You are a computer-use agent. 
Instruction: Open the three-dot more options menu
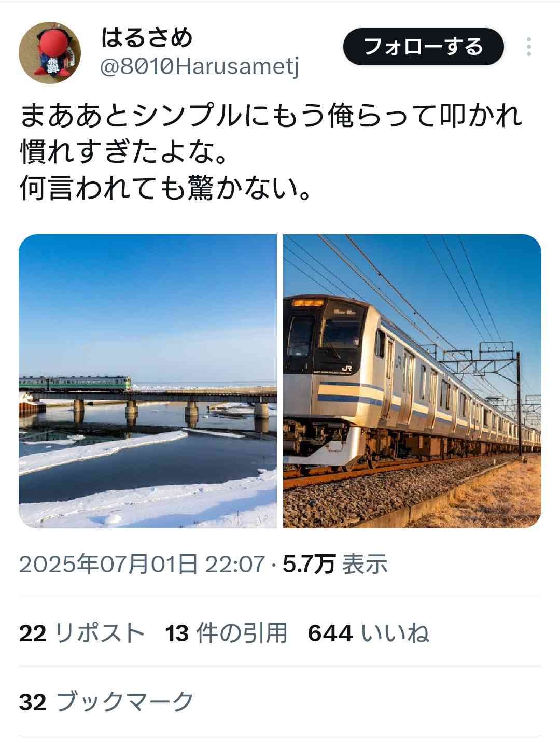point(528,47)
